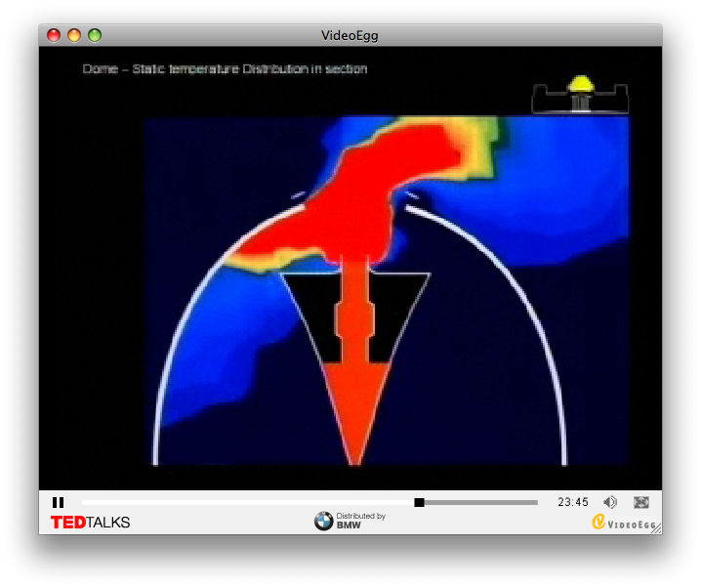Screen dimensions: 701x588
Task: Click the TEDTalks logo
Action: 90,523
